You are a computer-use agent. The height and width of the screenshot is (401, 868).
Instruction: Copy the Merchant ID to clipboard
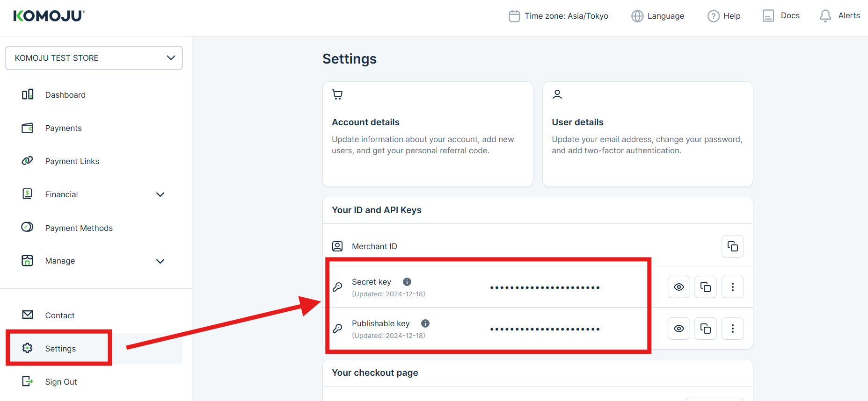coord(732,246)
